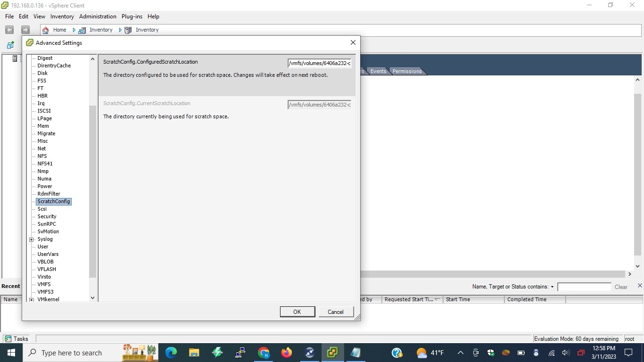The width and height of the screenshot is (644, 362).
Task: Select the host icon in the inventory tree
Action: point(14,58)
